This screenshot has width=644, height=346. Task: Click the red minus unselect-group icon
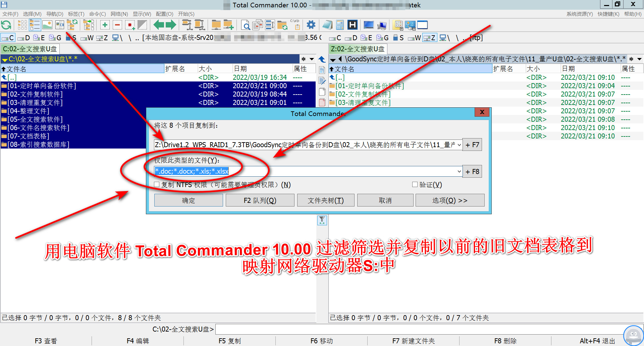coord(117,25)
